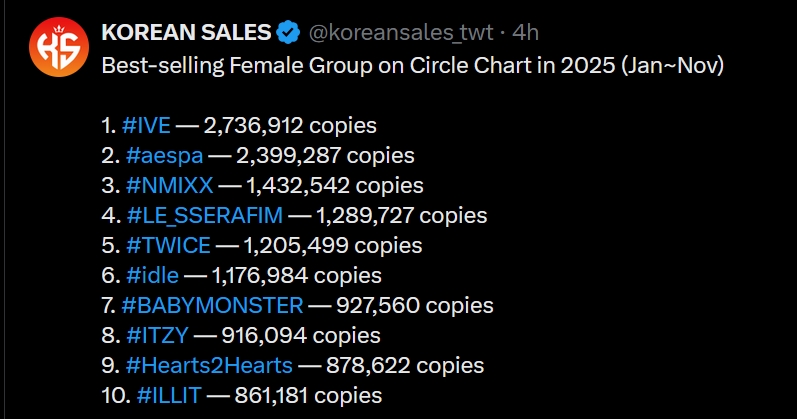Open the #IVE hashtag
797x419 pixels.
tap(145, 126)
